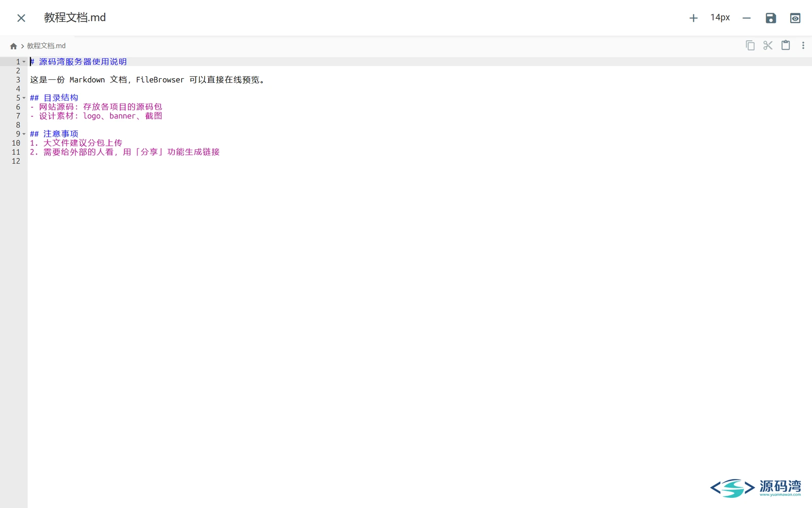
Task: Open preview with the eye icon
Action: 795,18
